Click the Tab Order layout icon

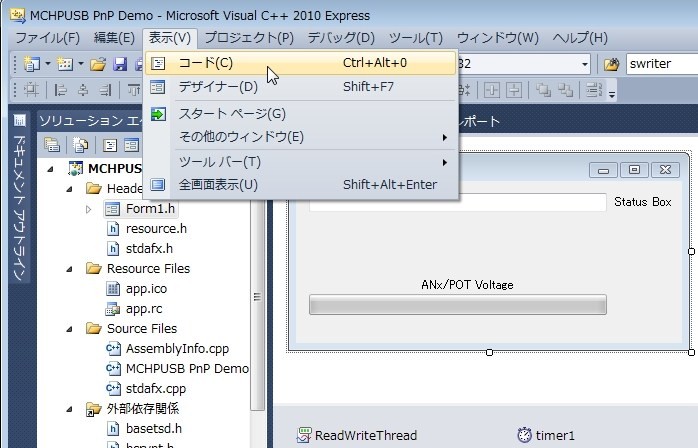594,90
